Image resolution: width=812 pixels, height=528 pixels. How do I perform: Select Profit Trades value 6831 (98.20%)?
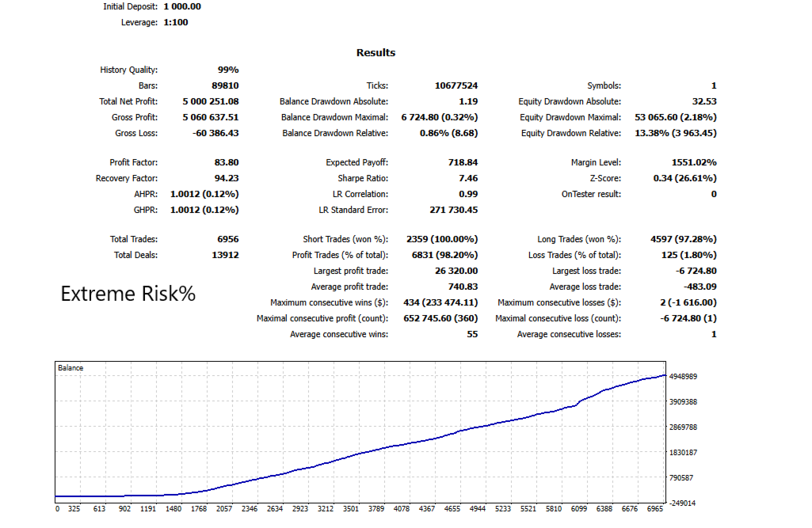445,255
